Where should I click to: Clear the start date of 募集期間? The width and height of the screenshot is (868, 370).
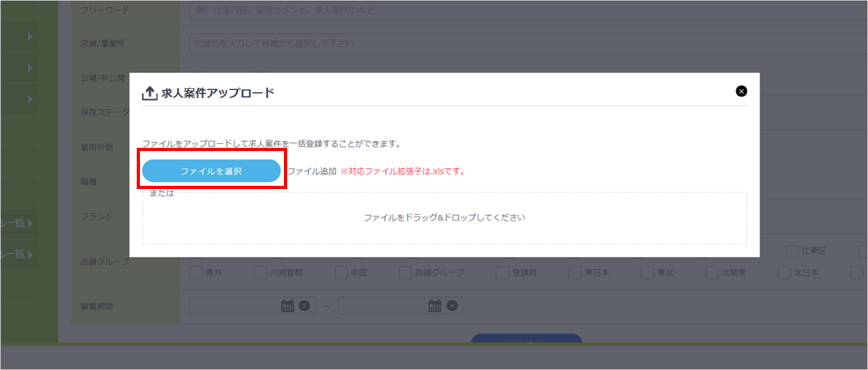304,305
